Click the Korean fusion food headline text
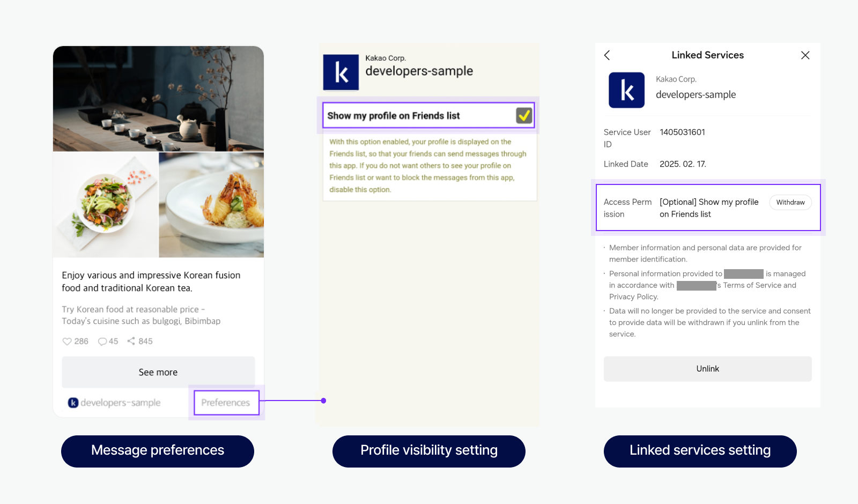Viewport: 858px width, 504px height. point(151,281)
